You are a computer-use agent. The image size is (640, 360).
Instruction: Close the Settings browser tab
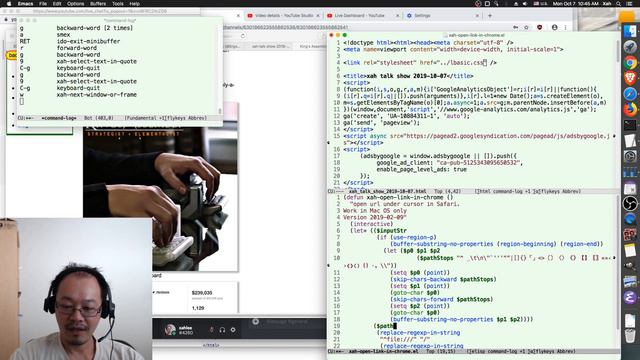pos(477,16)
